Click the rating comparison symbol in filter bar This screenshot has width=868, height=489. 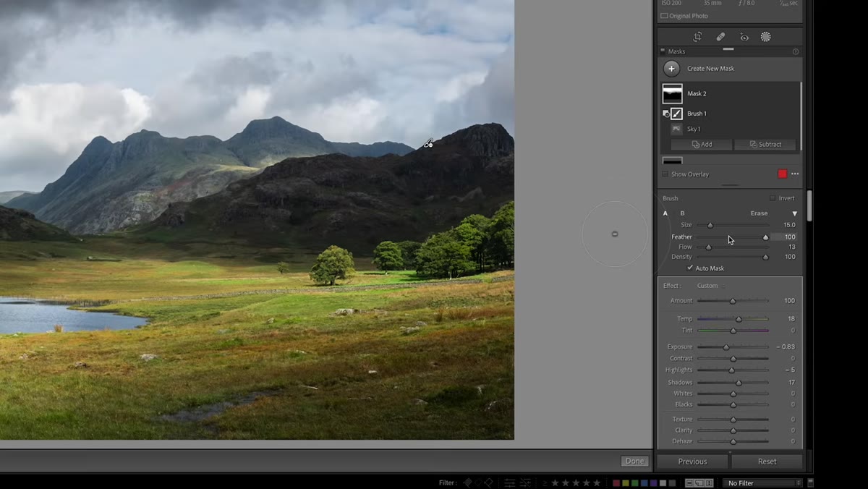click(x=545, y=482)
